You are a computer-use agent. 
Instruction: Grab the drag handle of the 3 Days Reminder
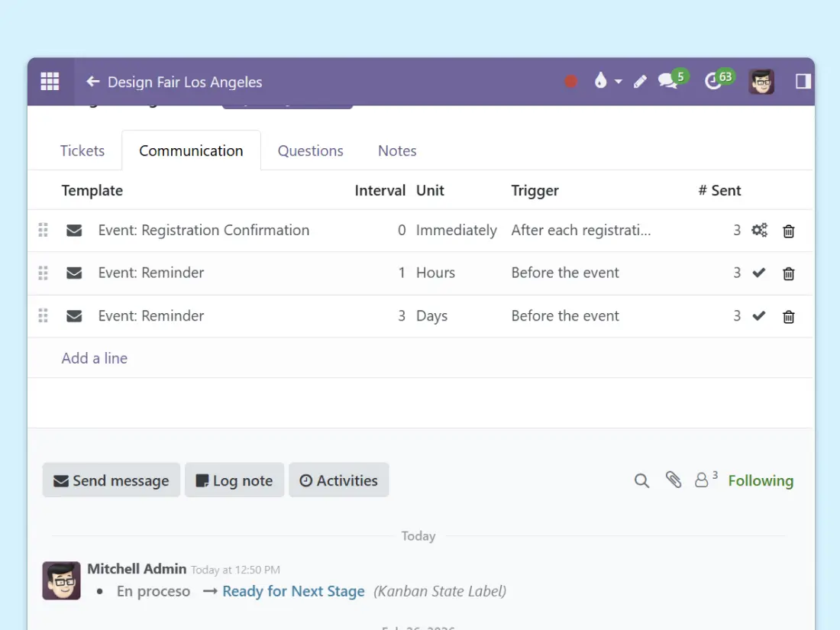tap(44, 316)
